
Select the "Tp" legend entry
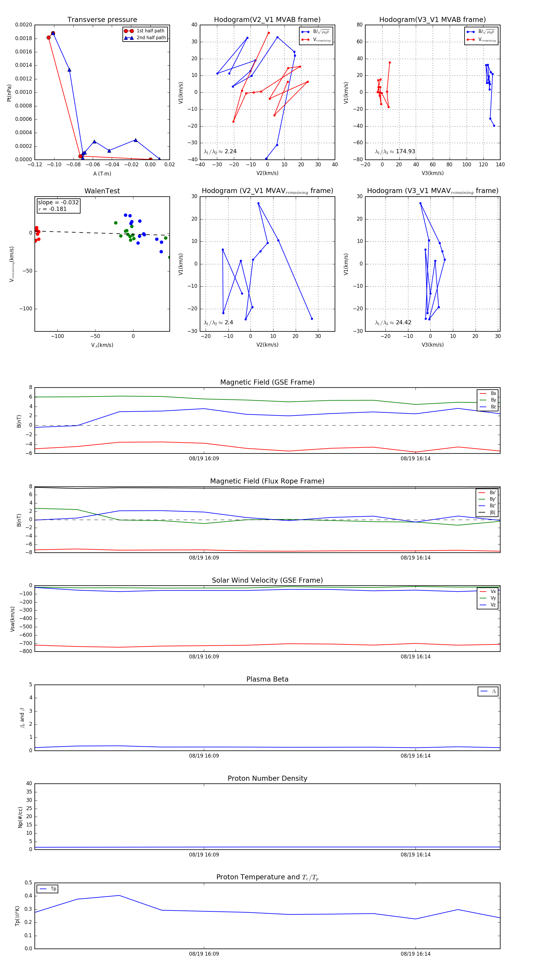(x=48, y=889)
